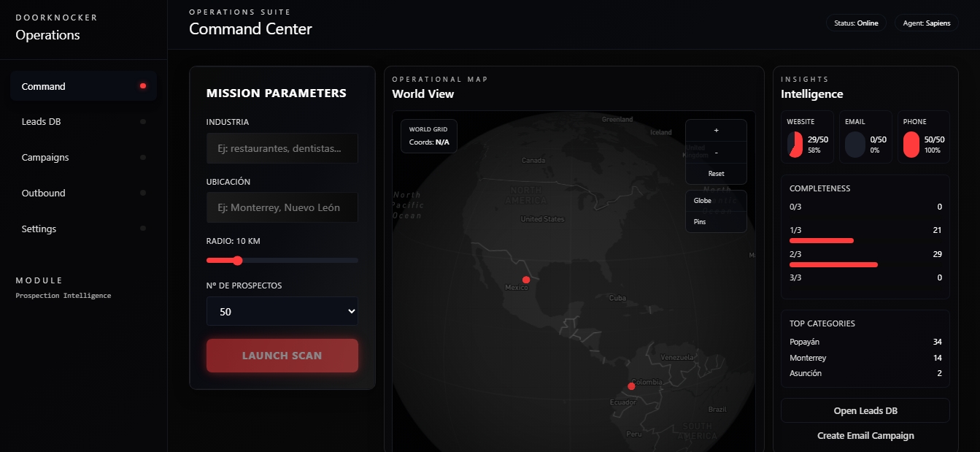Click the red status dot beside Command

[143, 86]
